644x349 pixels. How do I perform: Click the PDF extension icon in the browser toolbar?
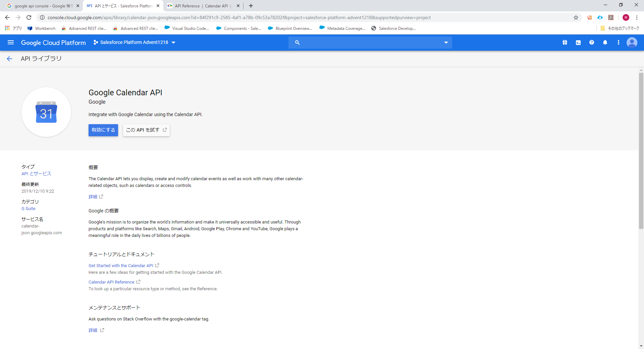(x=611, y=17)
